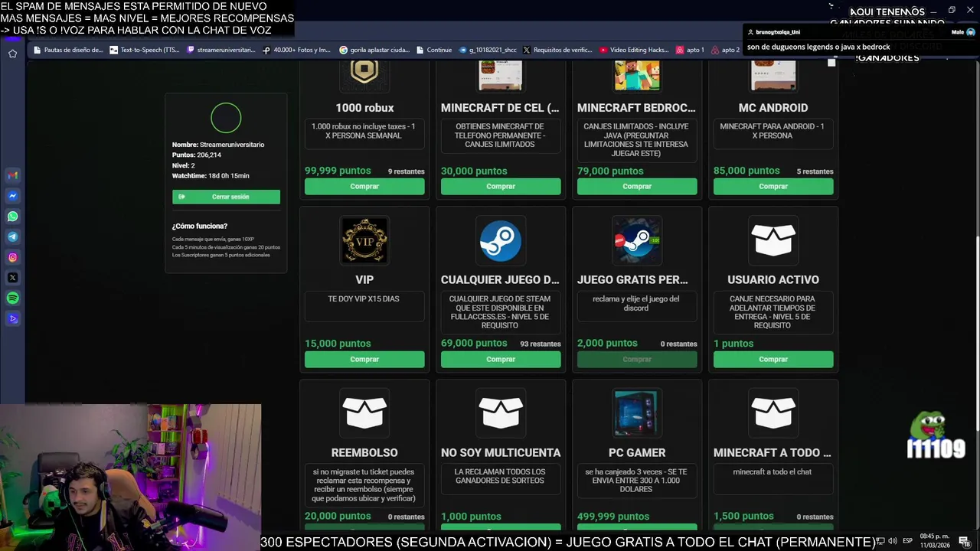Open Spotify in the browser sidebar
Viewport: 980px width, 551px height.
[x=12, y=298]
